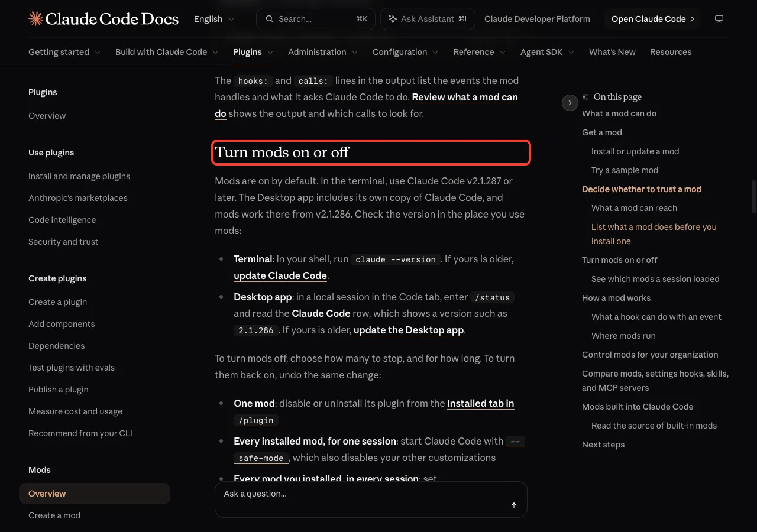Click the Turn mods on or off heading
The width and height of the screenshot is (757, 532).
282,153
